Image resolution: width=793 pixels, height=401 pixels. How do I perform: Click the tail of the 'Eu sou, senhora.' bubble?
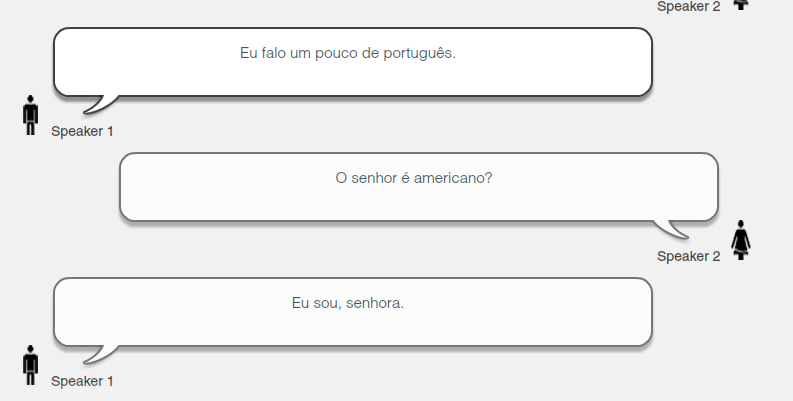101,354
